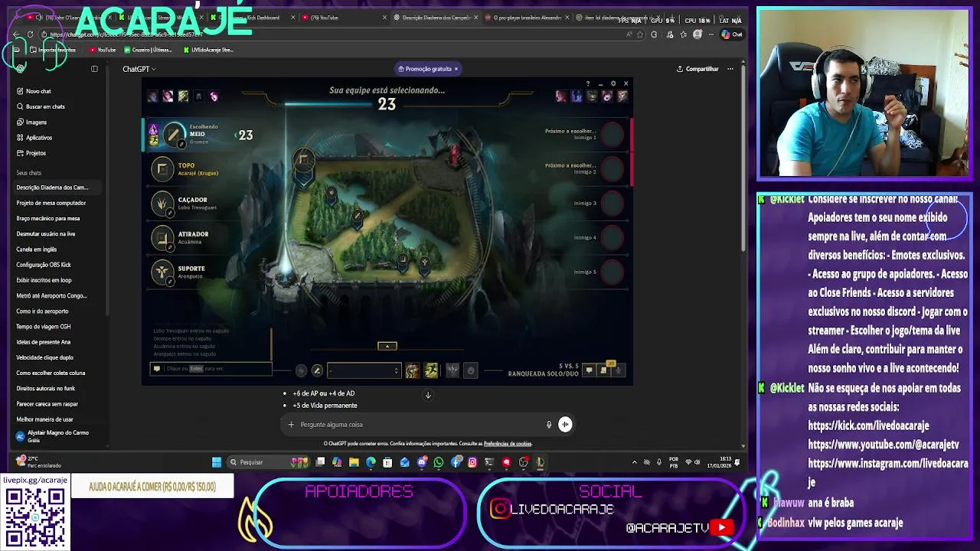Toggle ChatGPT sidebar panel icon

[x=94, y=69]
